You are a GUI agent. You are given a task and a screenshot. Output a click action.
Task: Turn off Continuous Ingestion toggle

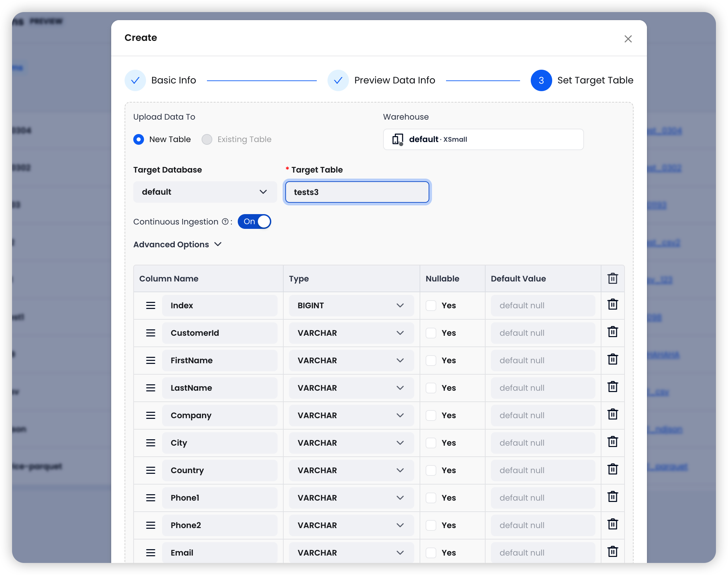(x=254, y=221)
